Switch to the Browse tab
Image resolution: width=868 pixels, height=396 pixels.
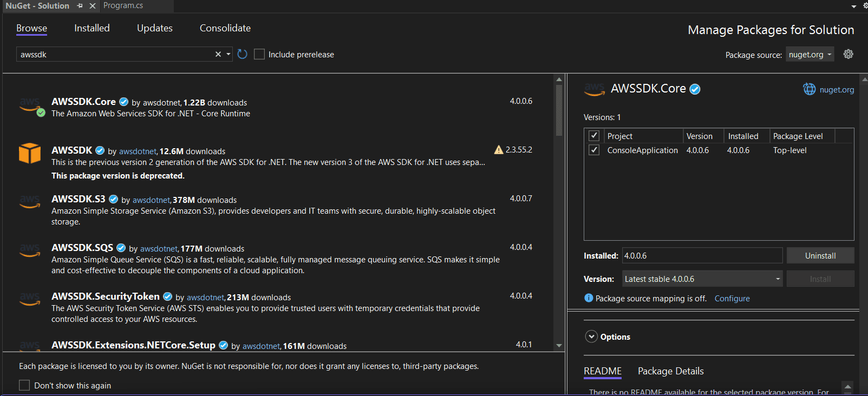pos(31,28)
